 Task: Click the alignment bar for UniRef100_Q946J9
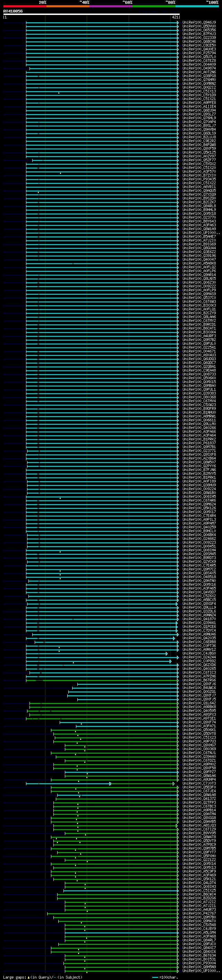click(102, 23)
